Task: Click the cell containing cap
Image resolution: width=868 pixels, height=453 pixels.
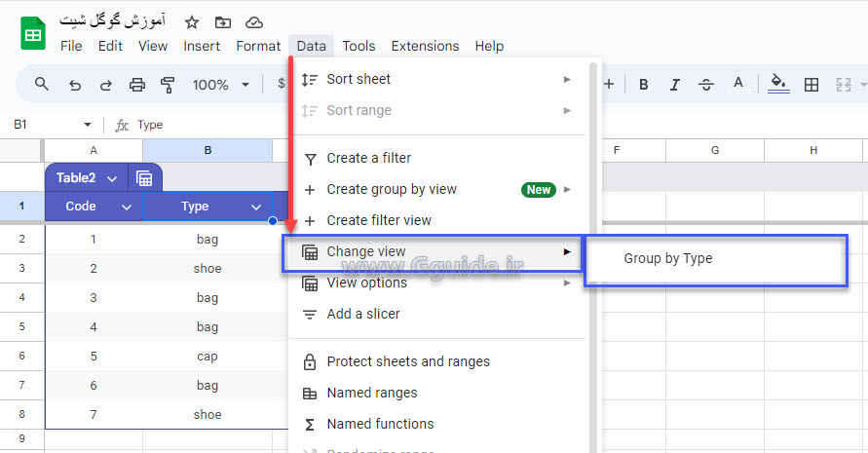Action: pos(208,357)
